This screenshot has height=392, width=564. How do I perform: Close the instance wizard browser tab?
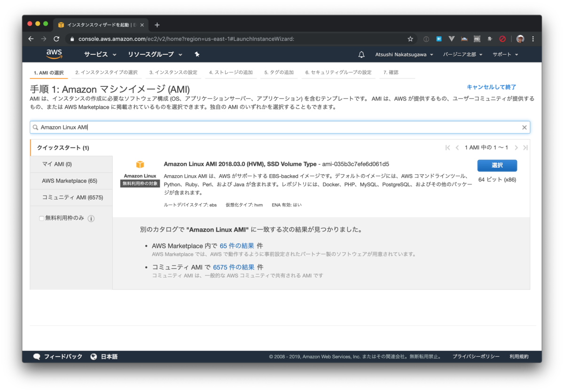point(142,25)
